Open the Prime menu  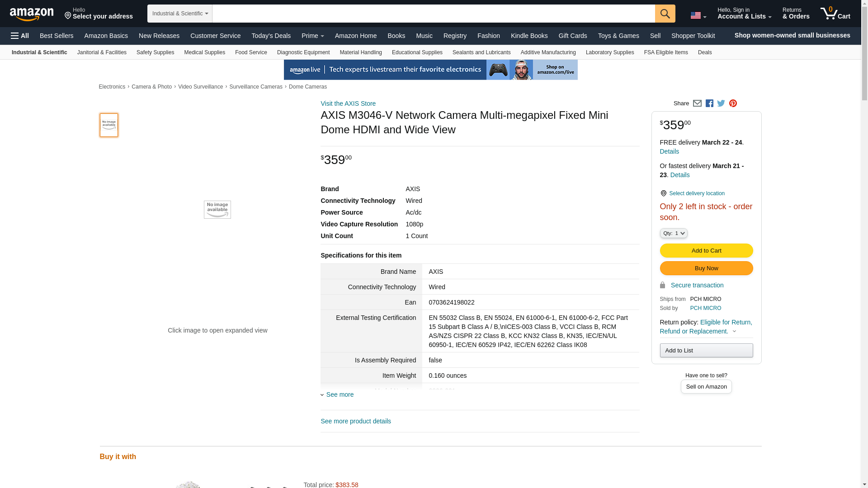pos(312,36)
